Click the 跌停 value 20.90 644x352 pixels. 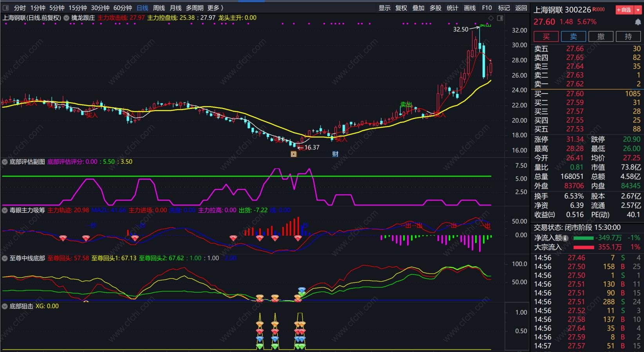pyautogui.click(x=631, y=139)
